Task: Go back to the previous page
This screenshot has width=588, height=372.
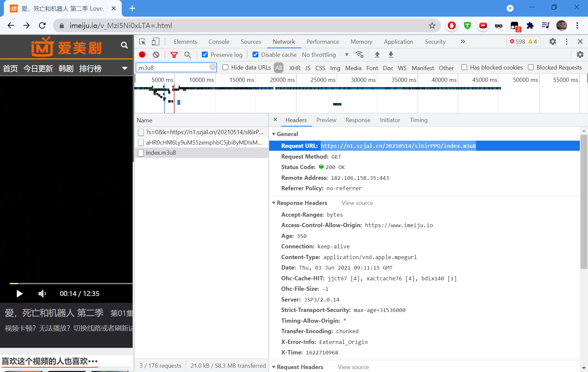Action: [11, 25]
